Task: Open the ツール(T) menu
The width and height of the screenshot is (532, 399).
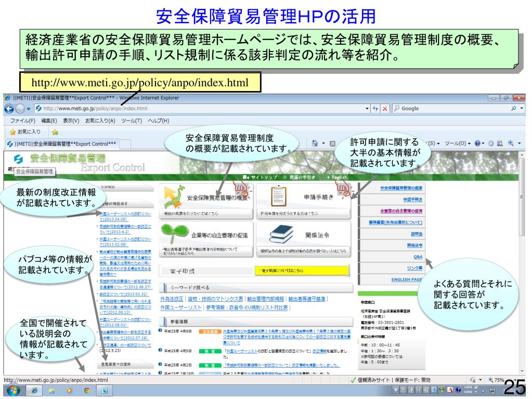Action: coord(131,121)
